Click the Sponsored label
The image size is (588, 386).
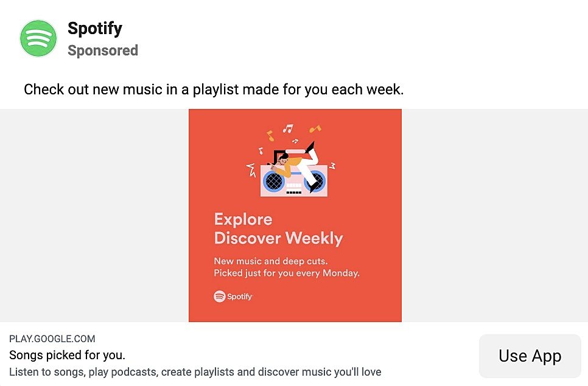[x=103, y=51]
